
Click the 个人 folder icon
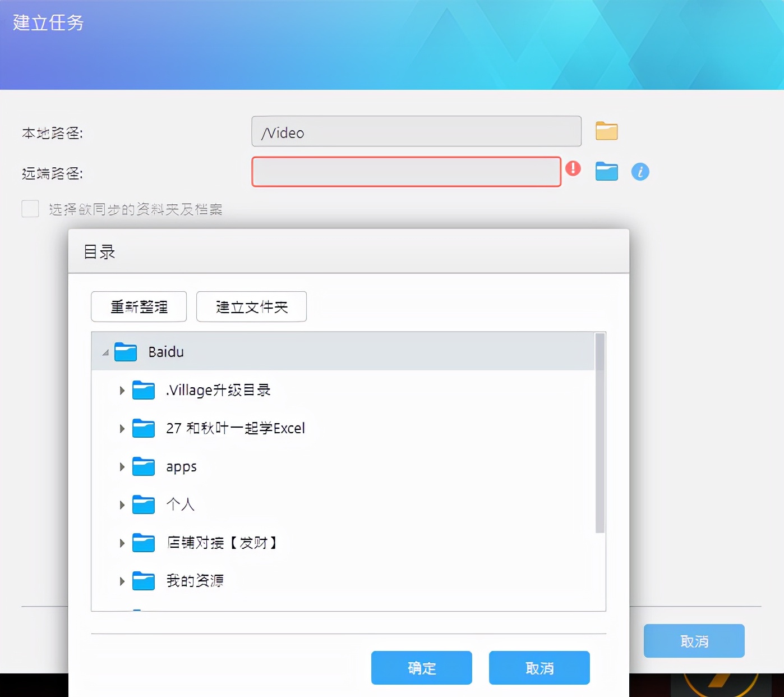(x=144, y=505)
